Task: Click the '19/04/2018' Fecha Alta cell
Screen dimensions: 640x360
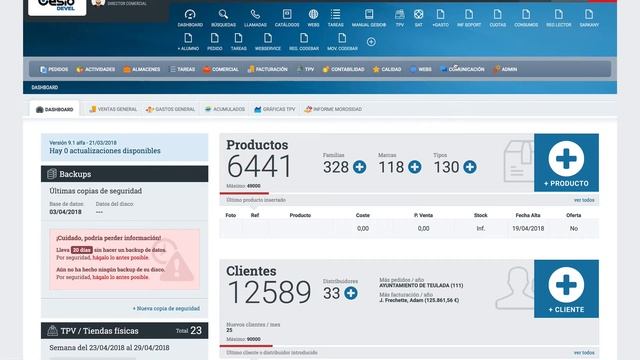Action: click(x=528, y=229)
